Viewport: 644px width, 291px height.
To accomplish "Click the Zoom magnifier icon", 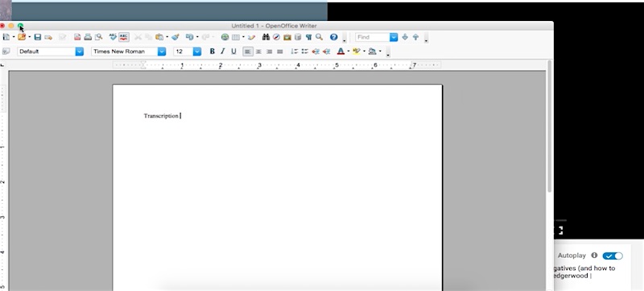I will click(319, 37).
